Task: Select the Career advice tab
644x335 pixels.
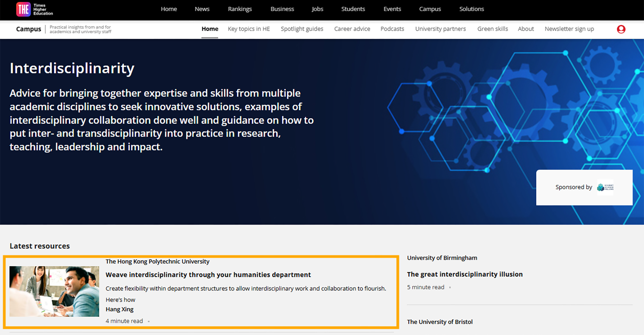Action: pyautogui.click(x=352, y=29)
